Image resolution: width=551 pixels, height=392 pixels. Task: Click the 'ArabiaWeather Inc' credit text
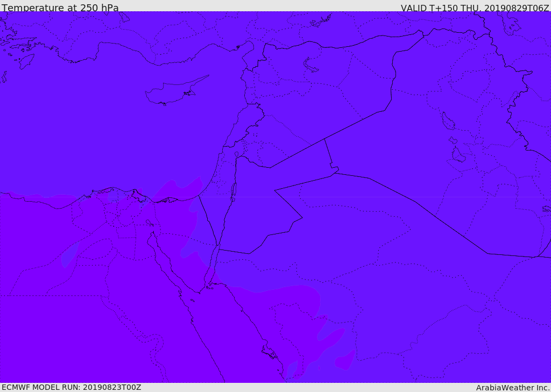[x=512, y=388]
